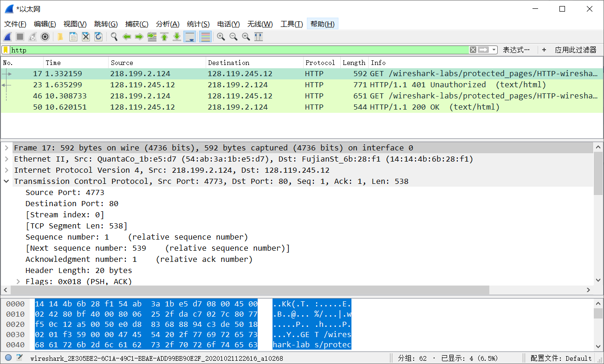
Task: Close the capture file icon
Action: coord(85,37)
